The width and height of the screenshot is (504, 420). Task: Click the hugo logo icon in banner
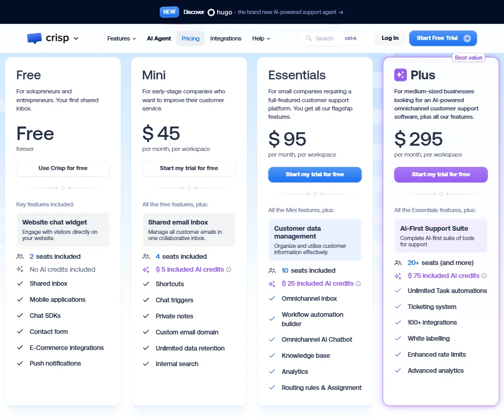point(211,12)
